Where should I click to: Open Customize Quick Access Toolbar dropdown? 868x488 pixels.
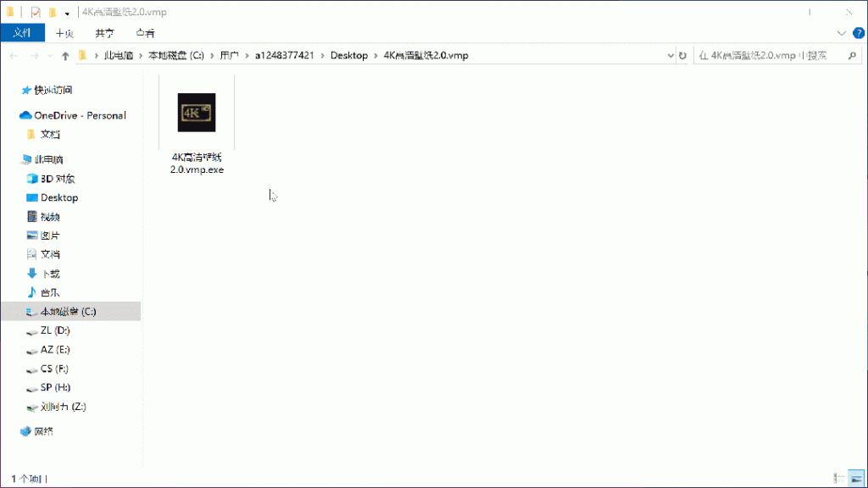pyautogui.click(x=67, y=13)
